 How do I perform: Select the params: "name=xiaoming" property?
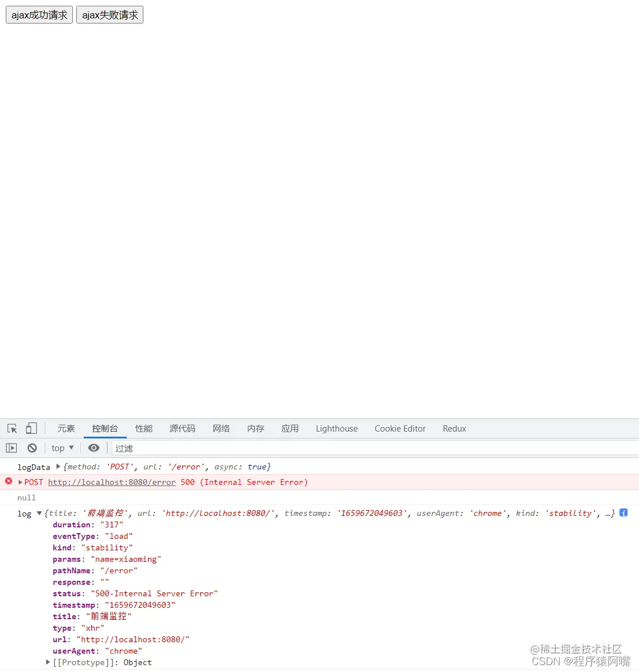click(x=107, y=560)
